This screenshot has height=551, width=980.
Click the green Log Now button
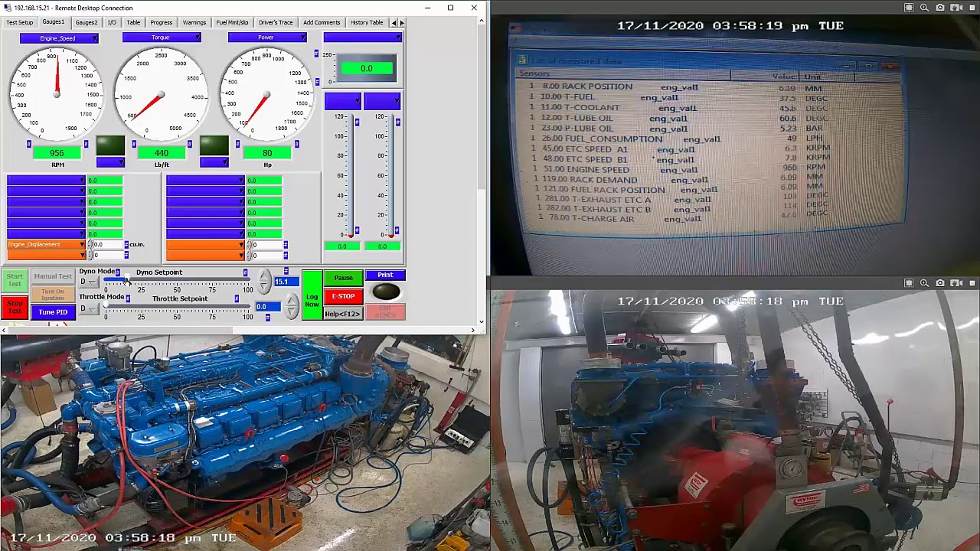pyautogui.click(x=312, y=295)
